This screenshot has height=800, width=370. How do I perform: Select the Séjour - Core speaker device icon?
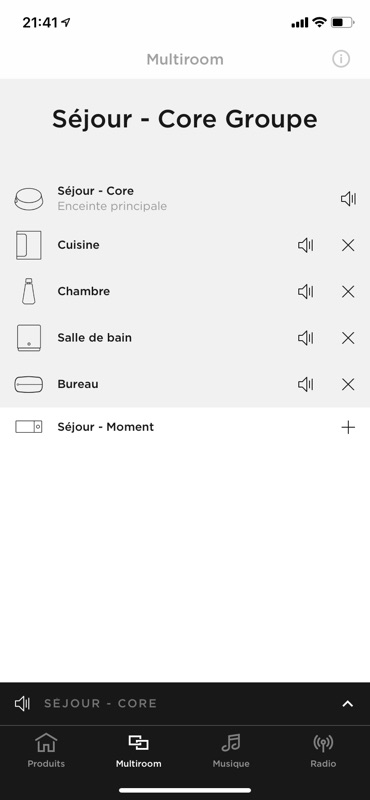coord(29,198)
